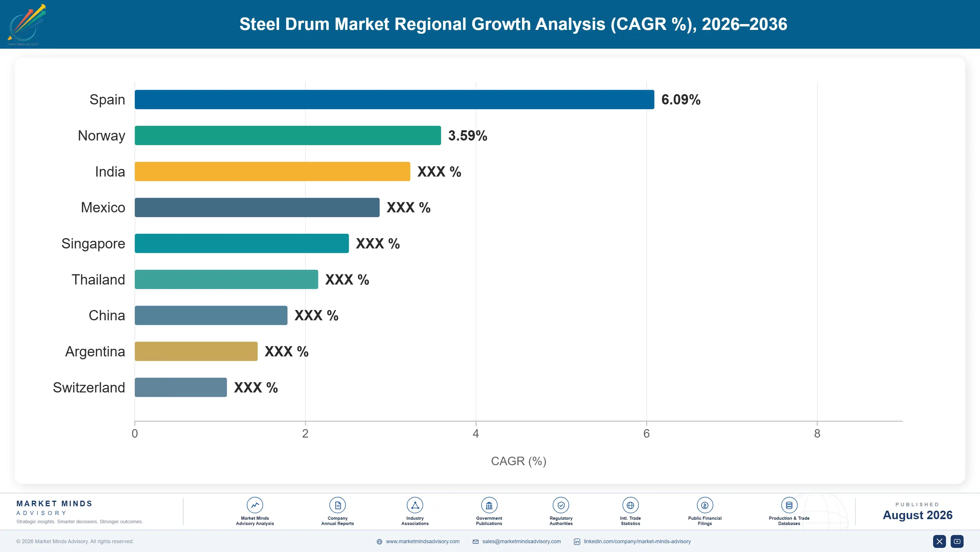Click the Spain bar in the chart
This screenshot has height=552, width=980.
(x=394, y=99)
